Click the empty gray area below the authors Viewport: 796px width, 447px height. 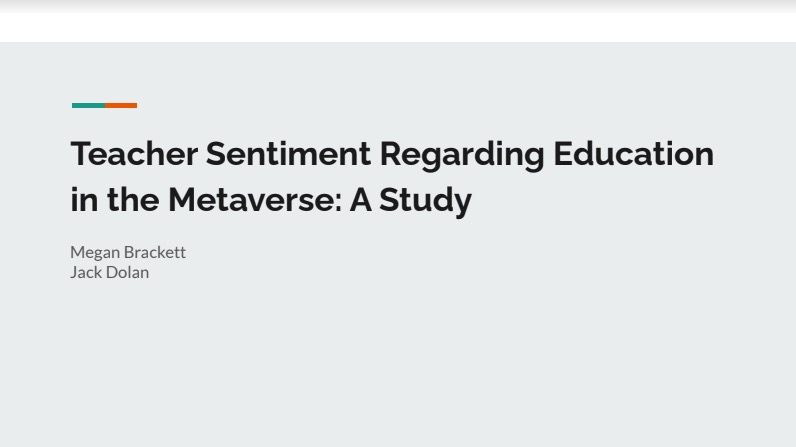tap(398, 370)
